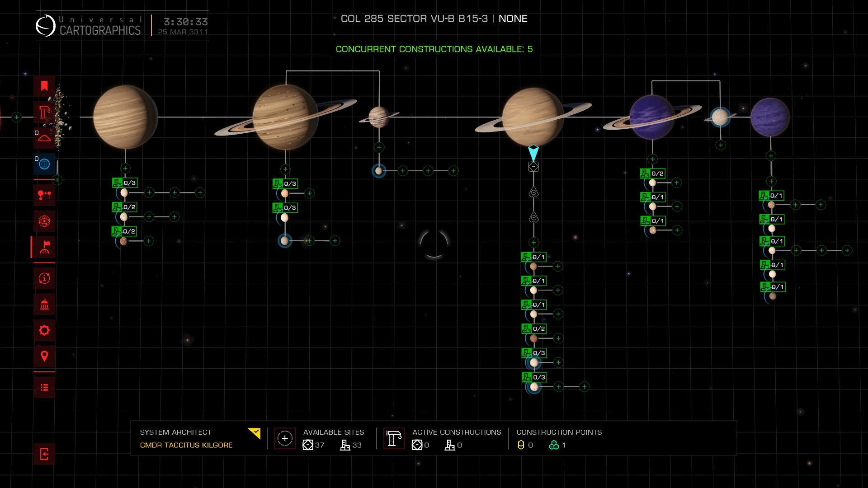Select the blue globe sidebar icon
Image resolution: width=868 pixels, height=488 pixels.
[44, 164]
